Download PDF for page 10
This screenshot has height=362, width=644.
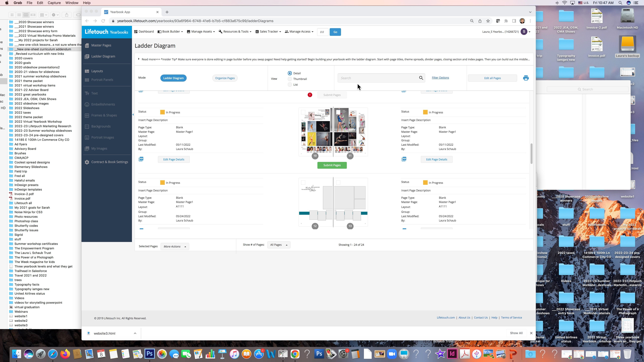141,159
